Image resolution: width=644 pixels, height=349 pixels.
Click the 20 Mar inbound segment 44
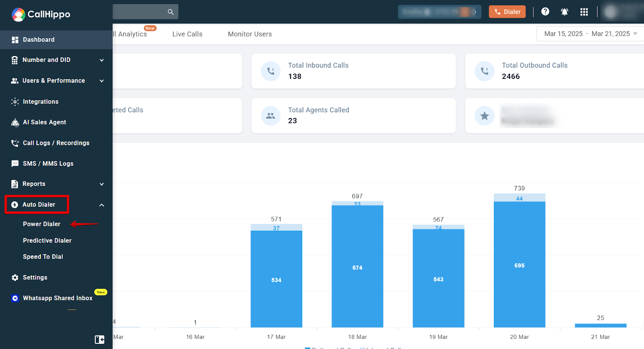[519, 198]
